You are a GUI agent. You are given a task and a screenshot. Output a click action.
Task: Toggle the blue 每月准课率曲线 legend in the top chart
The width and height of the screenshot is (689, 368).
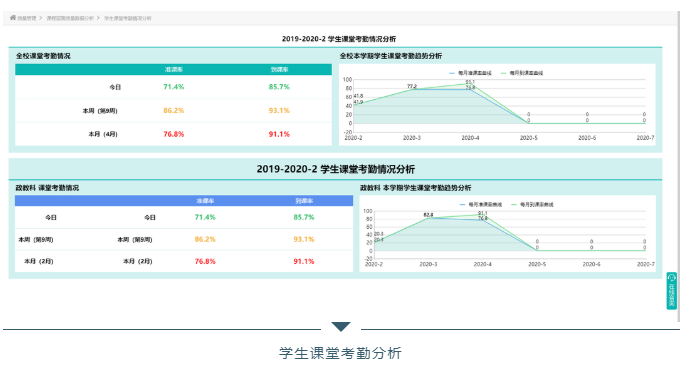click(x=470, y=73)
